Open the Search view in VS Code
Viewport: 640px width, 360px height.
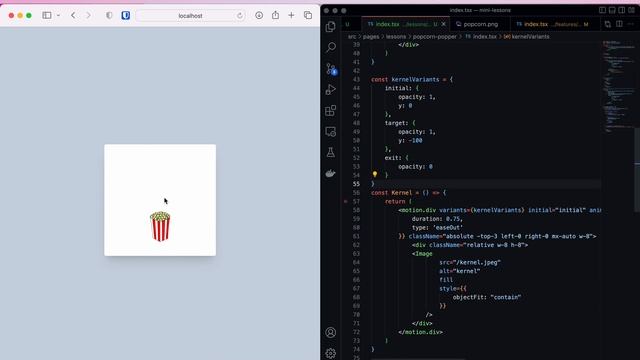(x=331, y=47)
